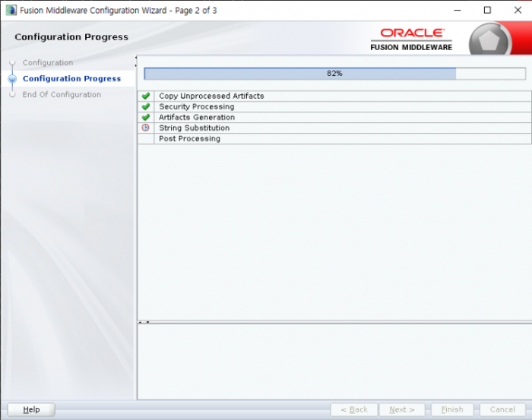Click the Cancel button
The height and width of the screenshot is (420, 532).
(502, 409)
